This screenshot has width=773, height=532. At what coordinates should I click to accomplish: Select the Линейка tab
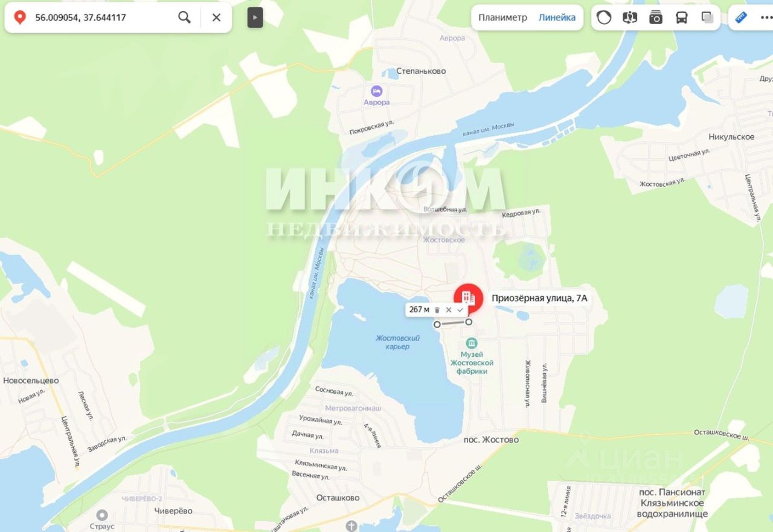click(557, 18)
